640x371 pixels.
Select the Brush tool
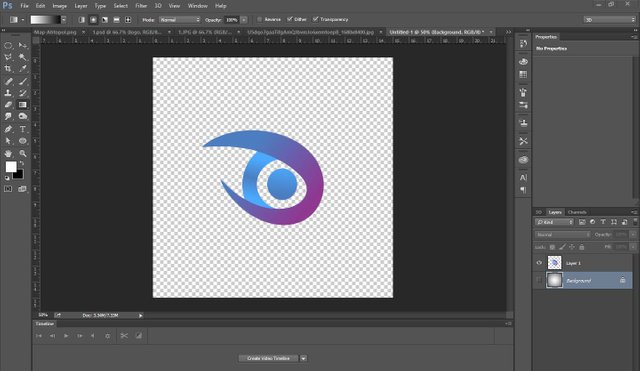[x=23, y=81]
